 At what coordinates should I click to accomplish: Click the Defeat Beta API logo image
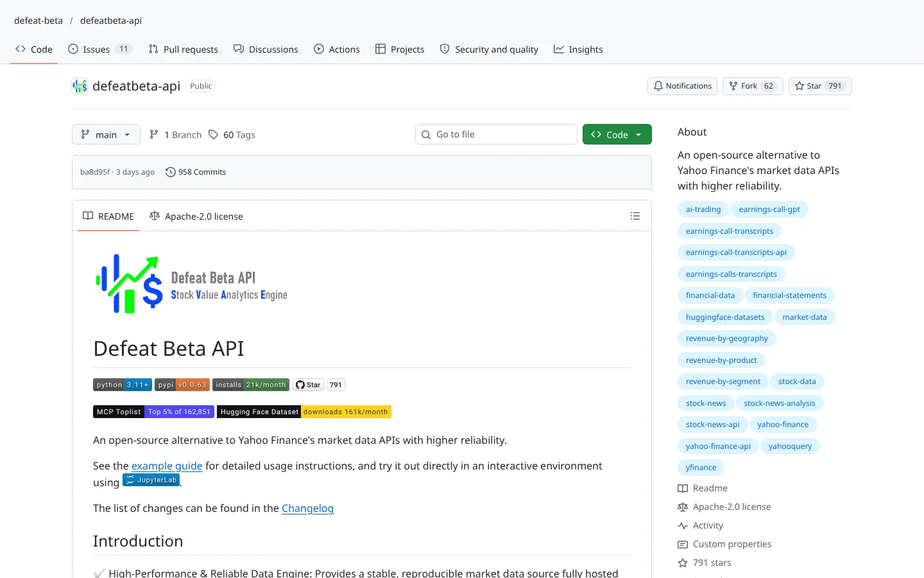click(x=191, y=284)
